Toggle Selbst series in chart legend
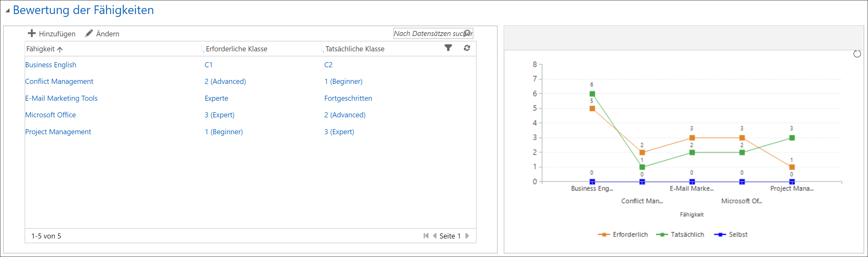Screen dimensions: 868x257 [731, 234]
